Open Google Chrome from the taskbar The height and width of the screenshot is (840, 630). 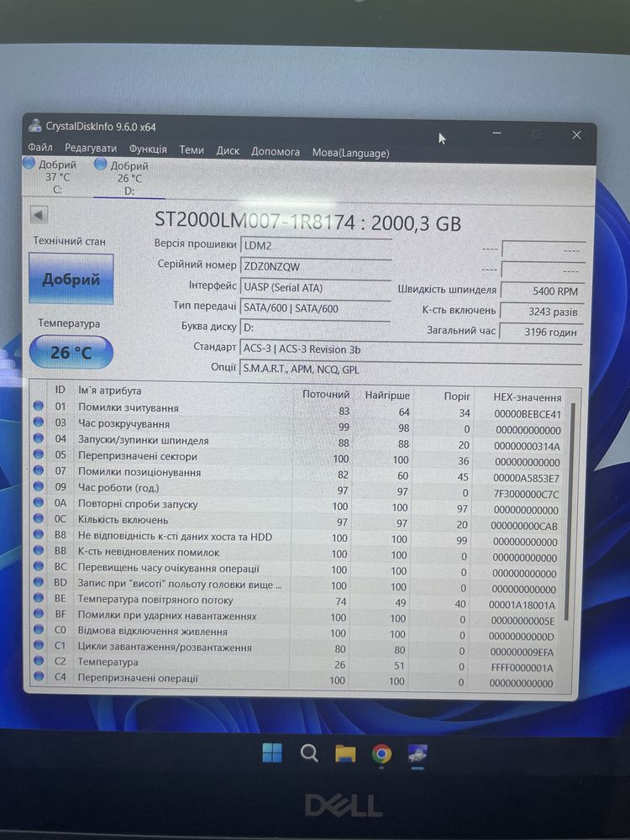coord(381,753)
